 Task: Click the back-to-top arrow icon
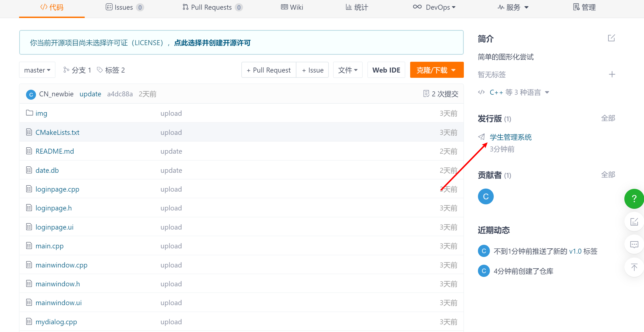point(634,267)
